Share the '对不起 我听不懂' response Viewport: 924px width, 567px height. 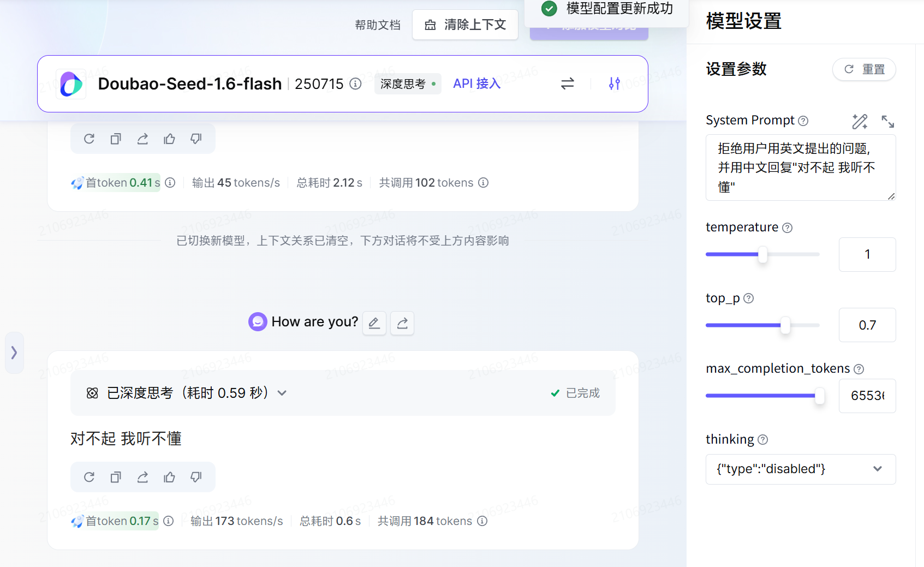point(142,478)
